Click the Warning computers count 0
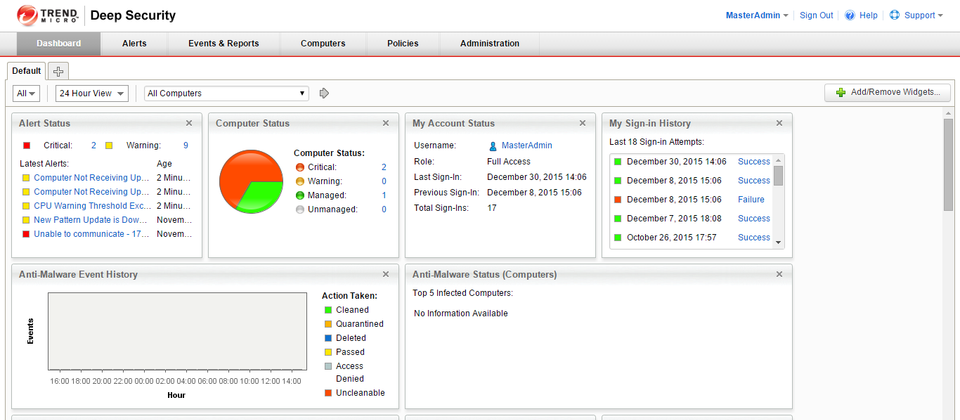This screenshot has width=960, height=420. (384, 181)
